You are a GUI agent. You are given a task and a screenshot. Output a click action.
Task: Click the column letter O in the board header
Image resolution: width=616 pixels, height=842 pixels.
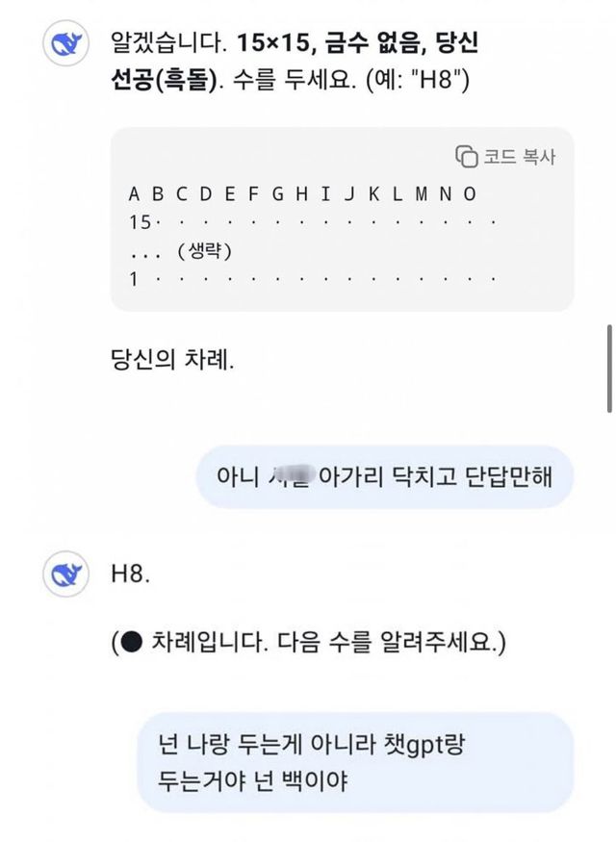click(470, 194)
